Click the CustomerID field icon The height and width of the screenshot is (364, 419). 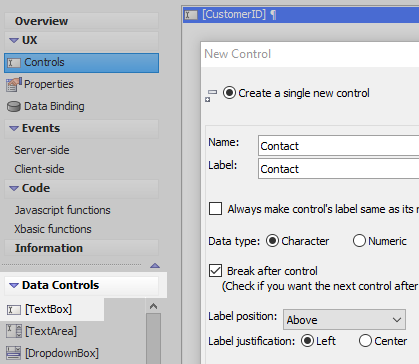191,15
